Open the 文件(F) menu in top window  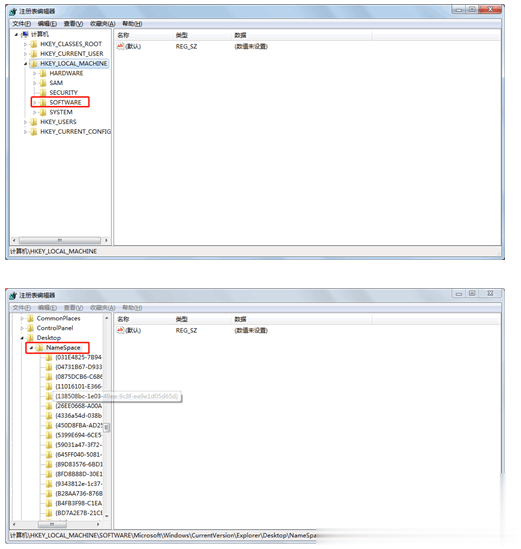[22, 24]
